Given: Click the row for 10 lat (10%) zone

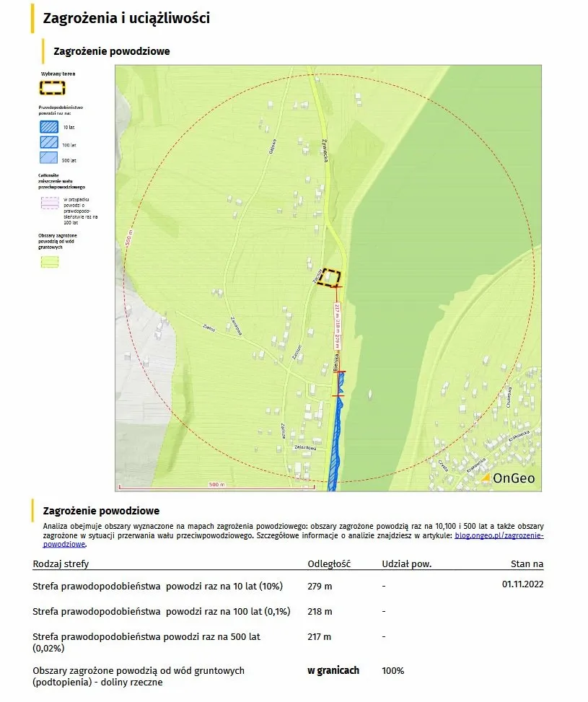Looking at the screenshot, I should 288,586.
